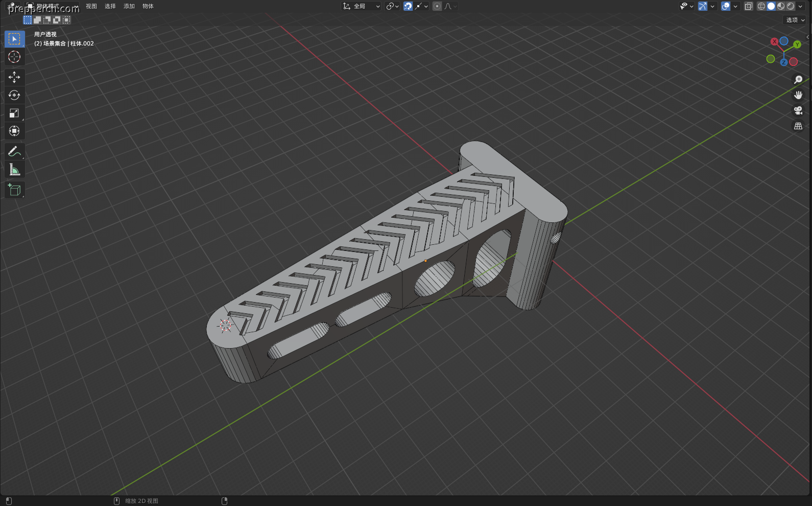Click the negative X axis gizmo circle

point(793,62)
